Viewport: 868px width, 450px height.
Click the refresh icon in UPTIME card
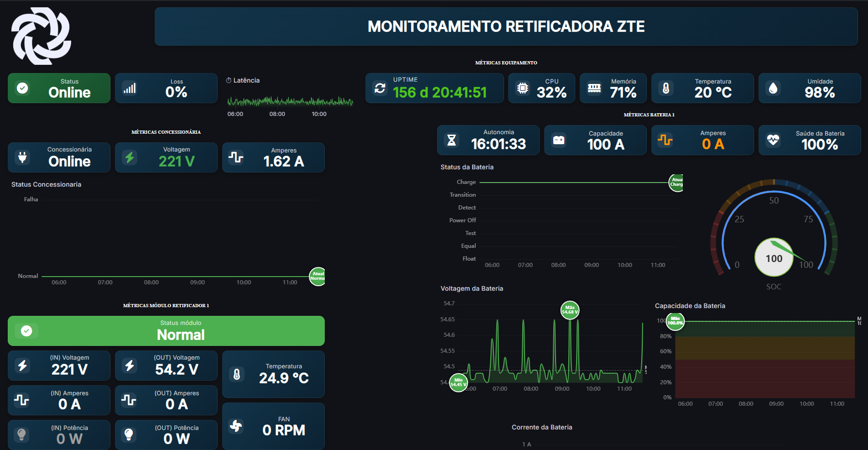point(380,88)
